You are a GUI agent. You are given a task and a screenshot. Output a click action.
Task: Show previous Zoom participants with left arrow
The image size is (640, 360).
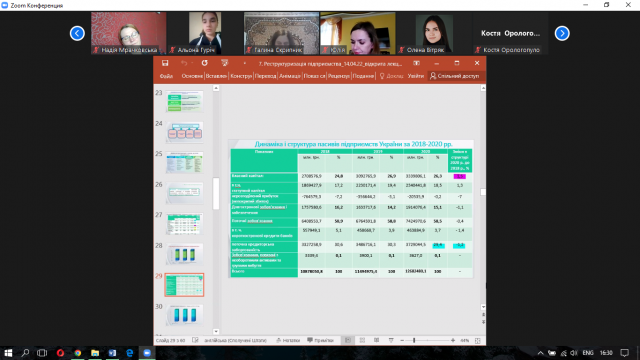(x=77, y=33)
